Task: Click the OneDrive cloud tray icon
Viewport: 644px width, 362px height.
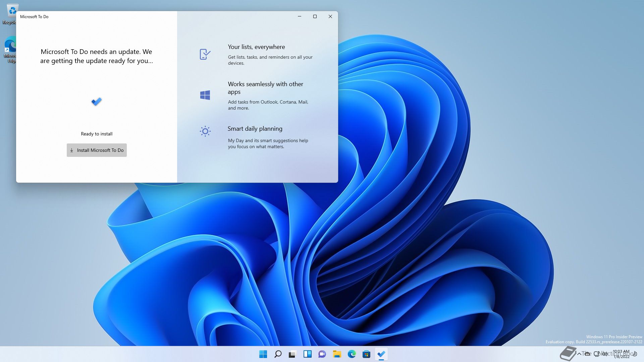Action: (x=587, y=354)
